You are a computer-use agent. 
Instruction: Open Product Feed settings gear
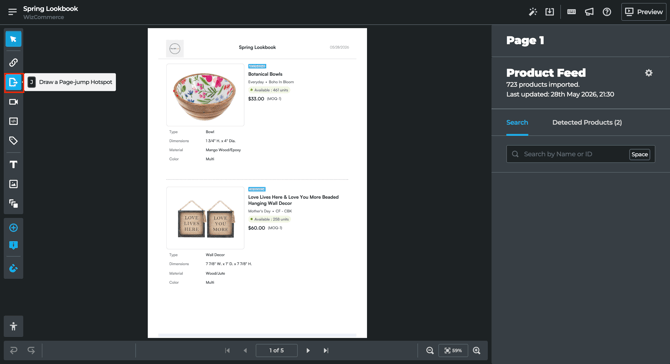tap(649, 73)
